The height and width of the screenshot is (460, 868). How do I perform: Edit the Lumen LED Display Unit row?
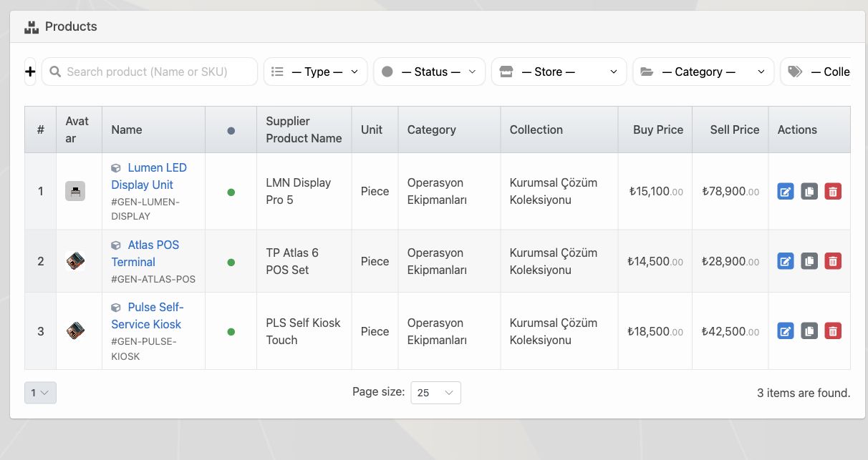tap(786, 191)
